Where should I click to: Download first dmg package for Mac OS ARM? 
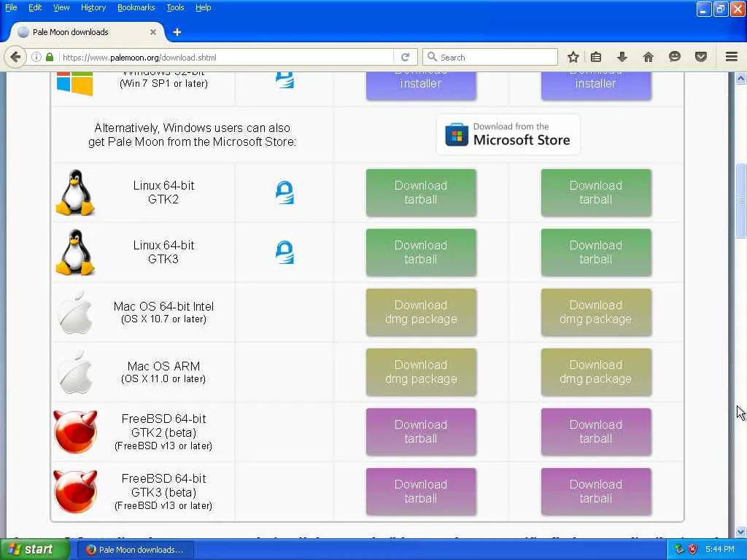[x=421, y=372]
